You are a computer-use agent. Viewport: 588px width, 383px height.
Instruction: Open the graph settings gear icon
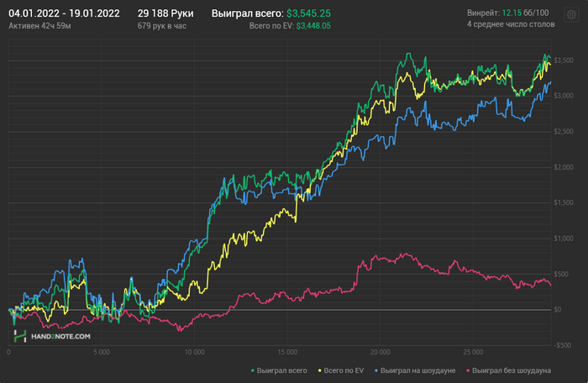coord(571,15)
